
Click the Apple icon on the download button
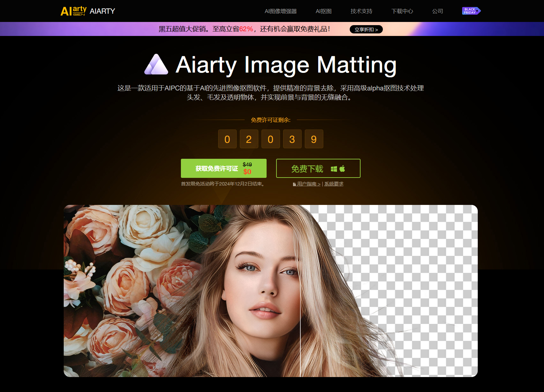click(342, 168)
